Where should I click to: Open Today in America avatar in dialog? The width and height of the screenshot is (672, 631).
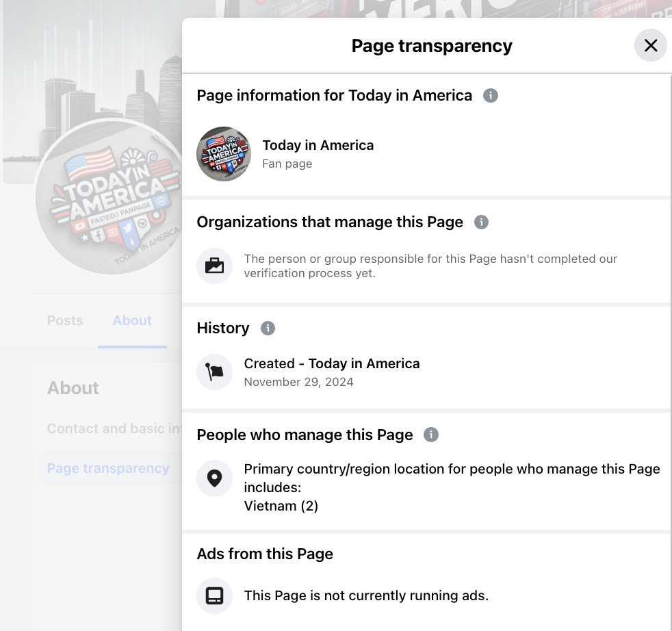(224, 154)
